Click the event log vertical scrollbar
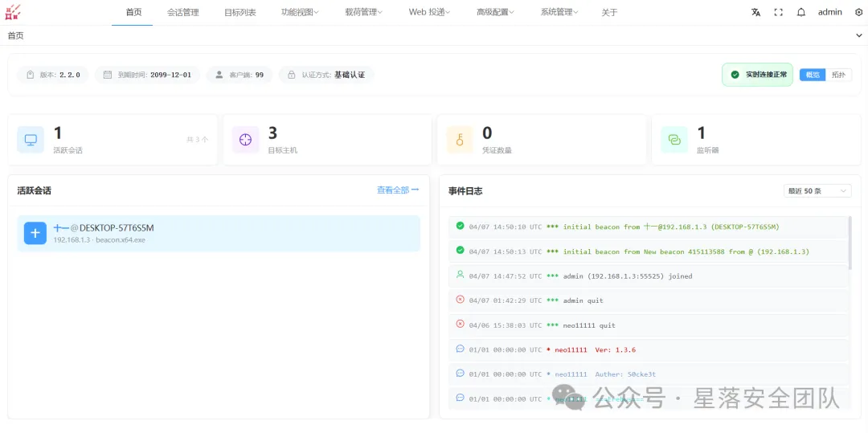Viewport: 868px width, 433px height. [850, 243]
